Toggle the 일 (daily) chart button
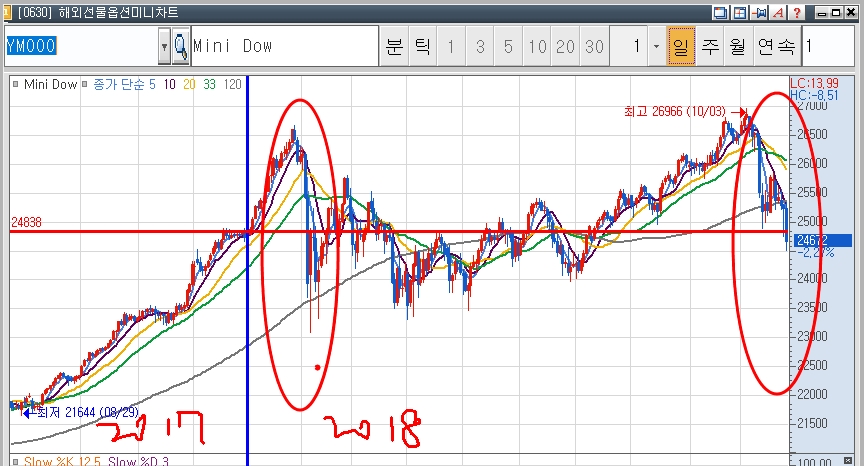The width and height of the screenshot is (864, 466). tap(681, 46)
